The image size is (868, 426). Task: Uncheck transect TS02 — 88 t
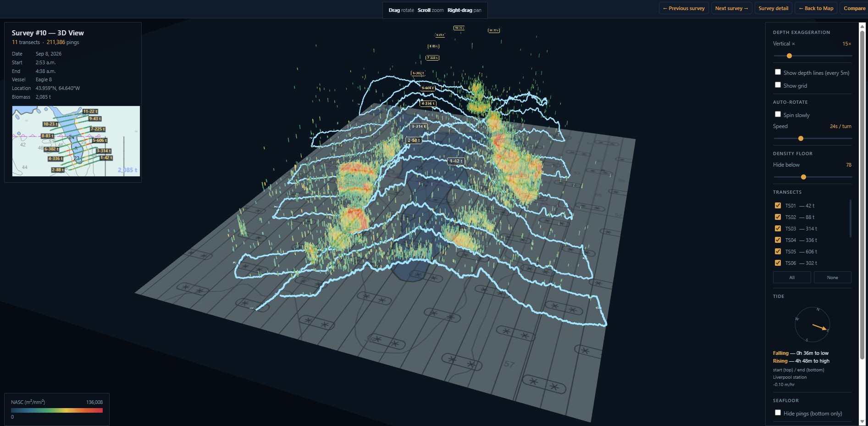pos(778,217)
